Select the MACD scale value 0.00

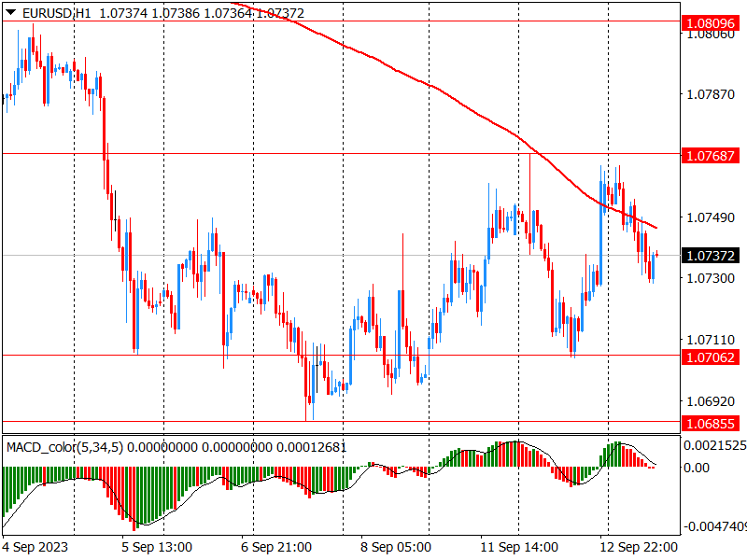[x=696, y=469]
